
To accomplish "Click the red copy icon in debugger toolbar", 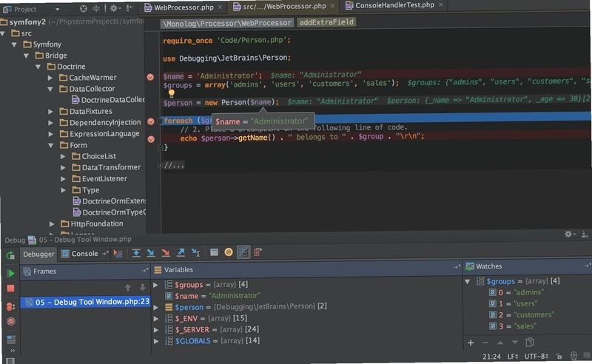I will click(258, 252).
